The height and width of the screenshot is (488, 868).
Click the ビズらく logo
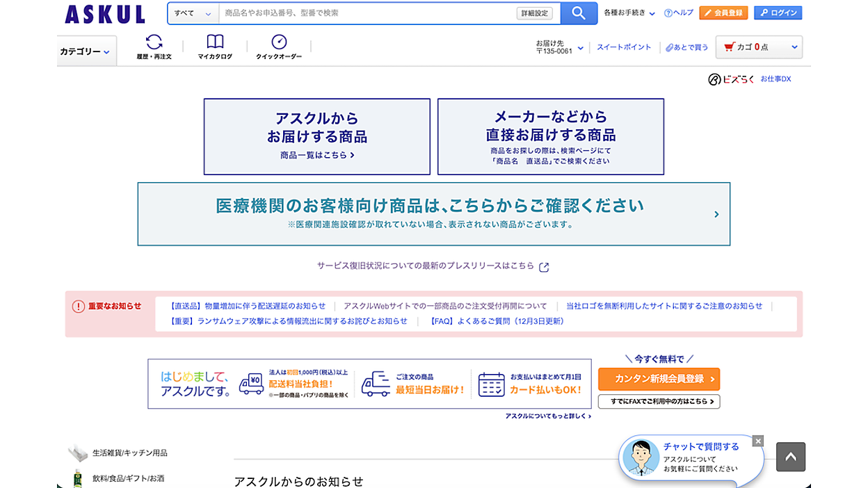coord(731,79)
